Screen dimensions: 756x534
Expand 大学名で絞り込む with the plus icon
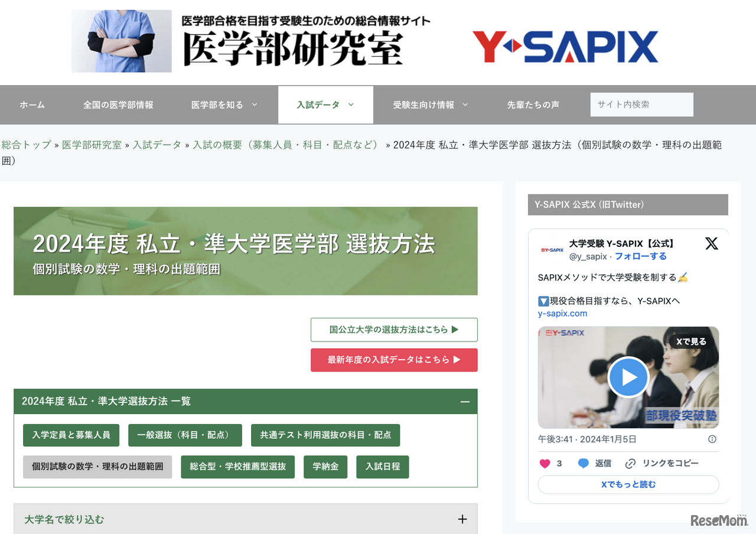pos(462,519)
